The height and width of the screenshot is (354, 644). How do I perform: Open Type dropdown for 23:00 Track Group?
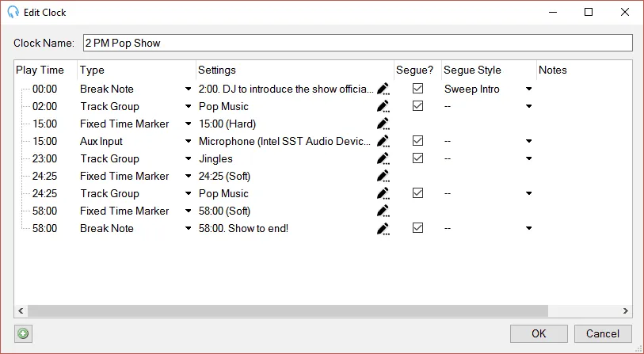pyautogui.click(x=188, y=159)
